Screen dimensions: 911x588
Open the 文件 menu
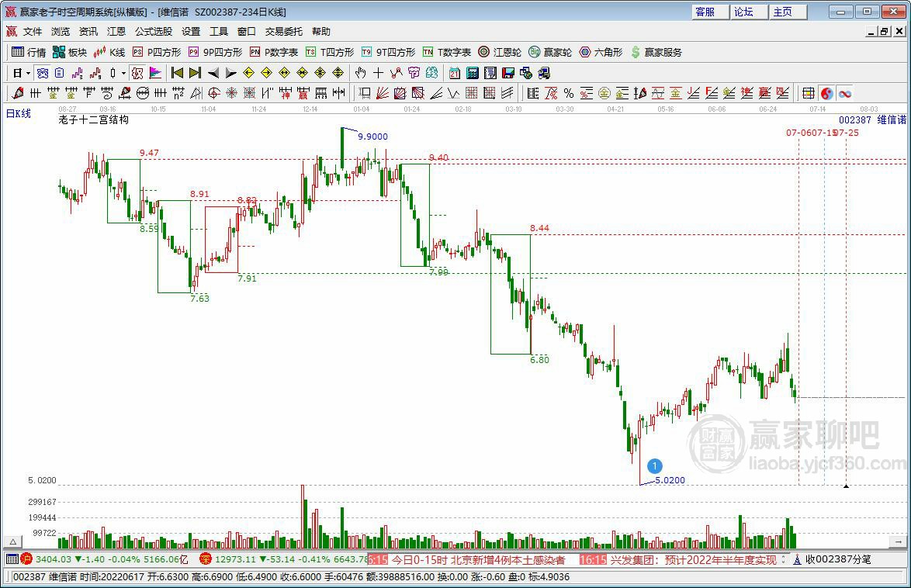[33, 31]
